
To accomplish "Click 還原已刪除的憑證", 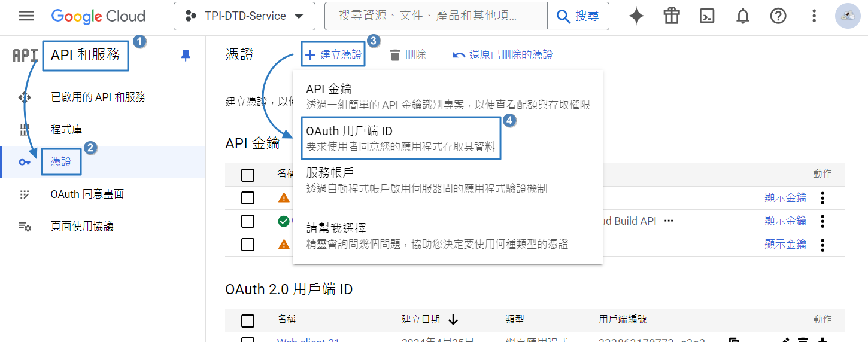I will (503, 55).
